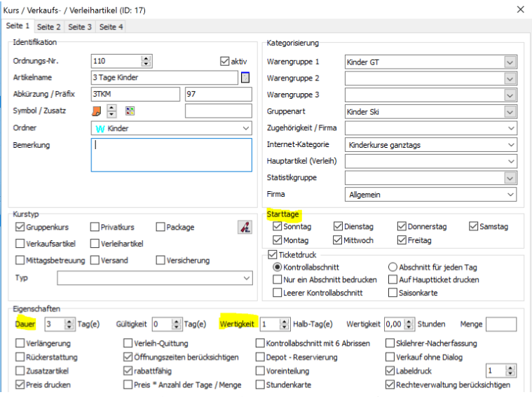
Task: Click the Wertigkeit Halb-Tag(e) spinner
Action: 285,324
